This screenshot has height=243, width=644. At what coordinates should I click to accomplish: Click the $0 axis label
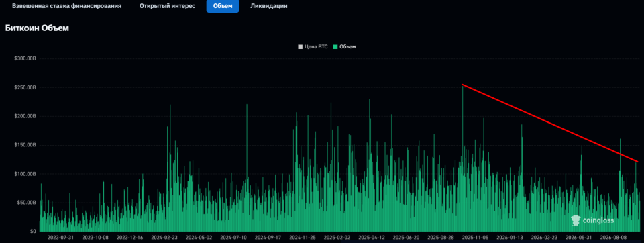click(x=34, y=232)
